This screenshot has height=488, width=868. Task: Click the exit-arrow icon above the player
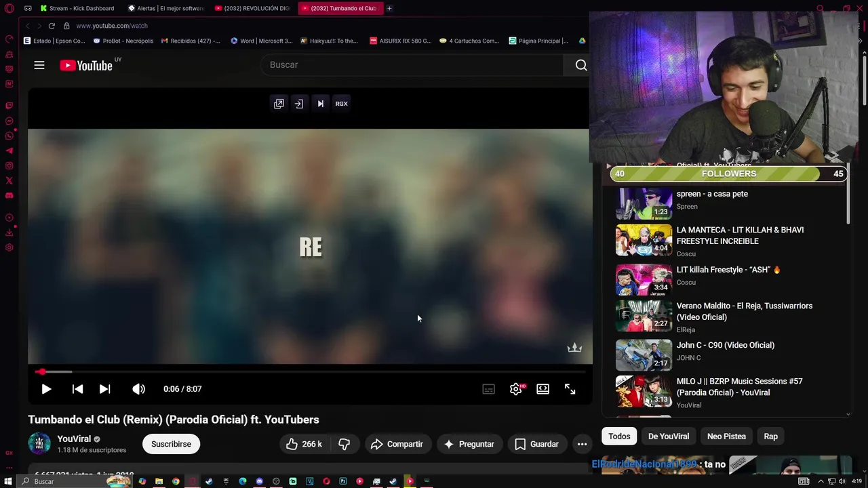pos(299,104)
